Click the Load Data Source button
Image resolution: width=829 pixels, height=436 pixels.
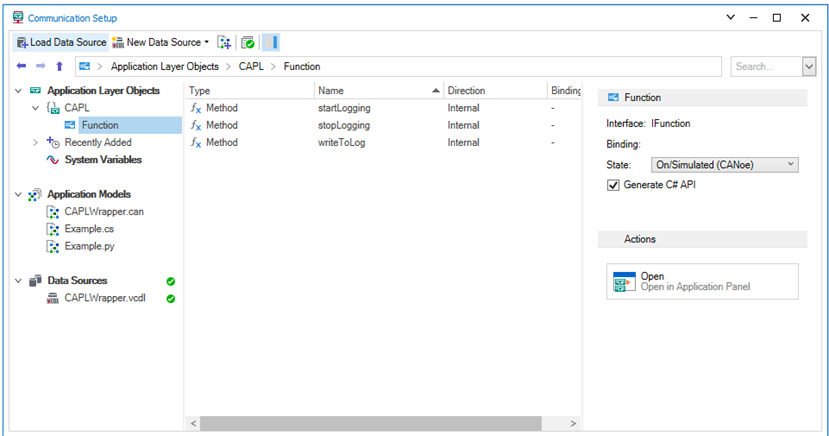point(61,42)
